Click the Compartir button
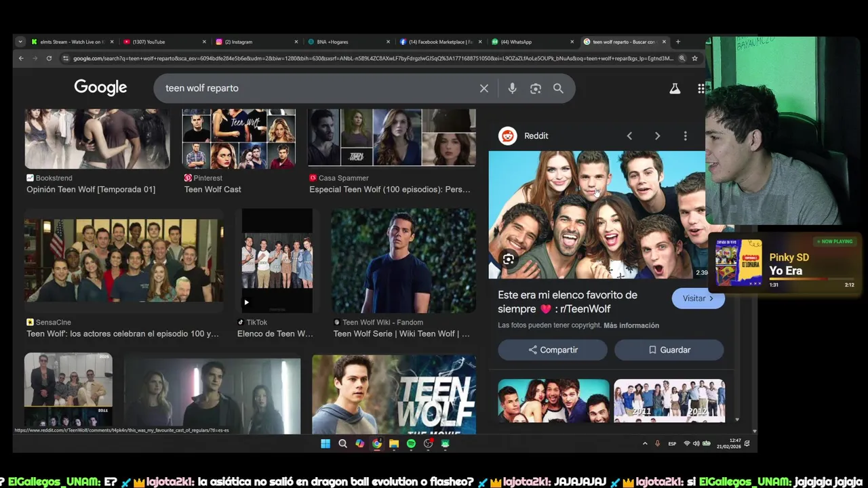Image resolution: width=868 pixels, height=488 pixels. click(x=553, y=350)
